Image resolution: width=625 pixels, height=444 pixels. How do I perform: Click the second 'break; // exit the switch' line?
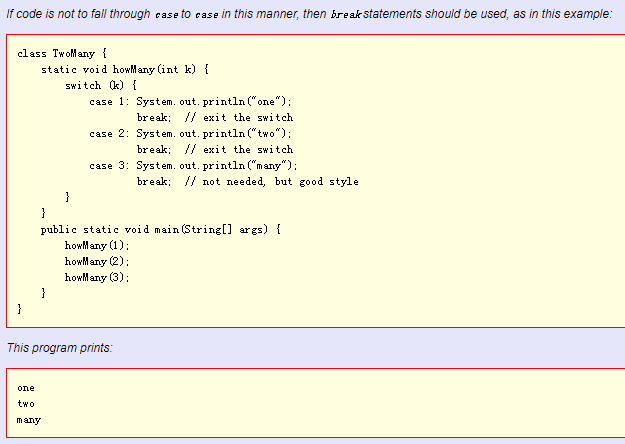215,149
